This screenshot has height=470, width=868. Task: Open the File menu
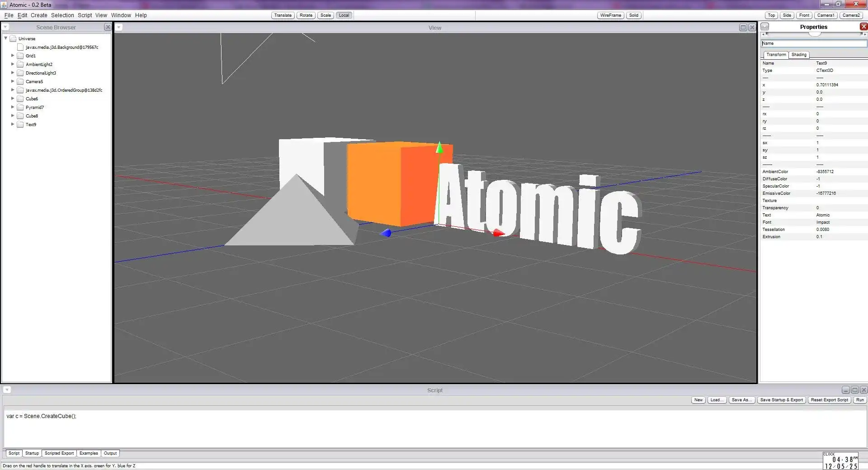(x=9, y=15)
